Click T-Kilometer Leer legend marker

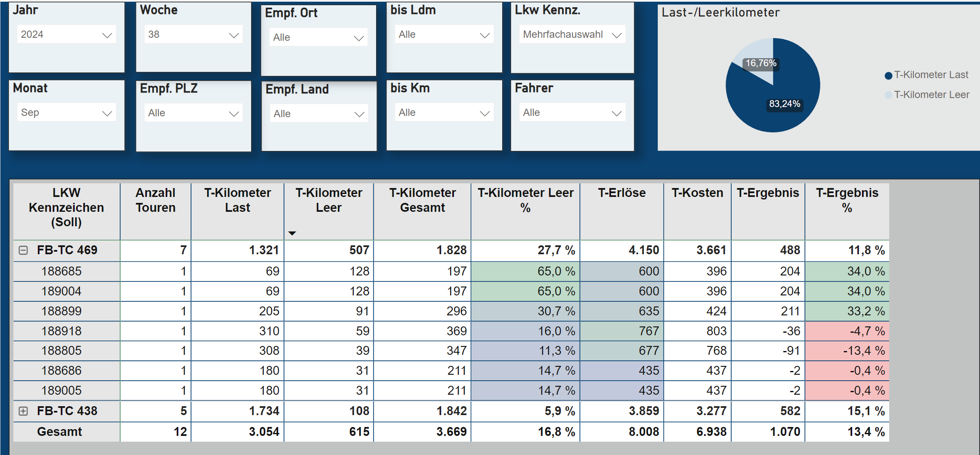click(x=888, y=95)
